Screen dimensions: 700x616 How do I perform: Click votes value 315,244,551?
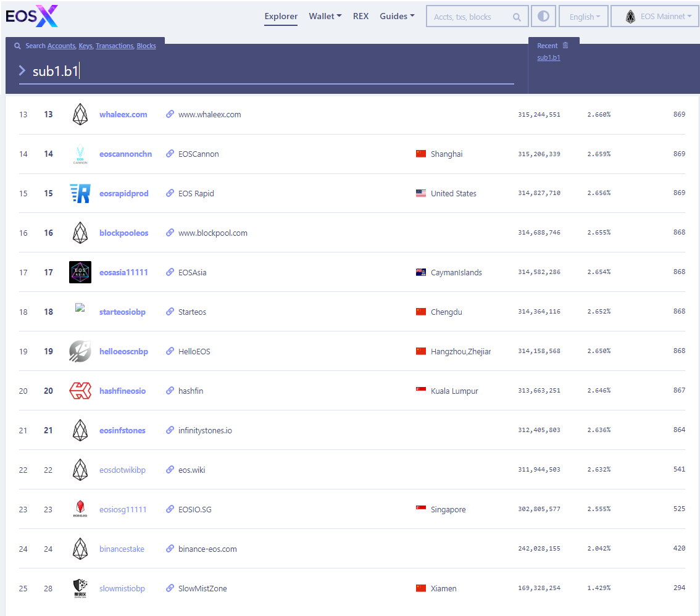[x=539, y=114]
